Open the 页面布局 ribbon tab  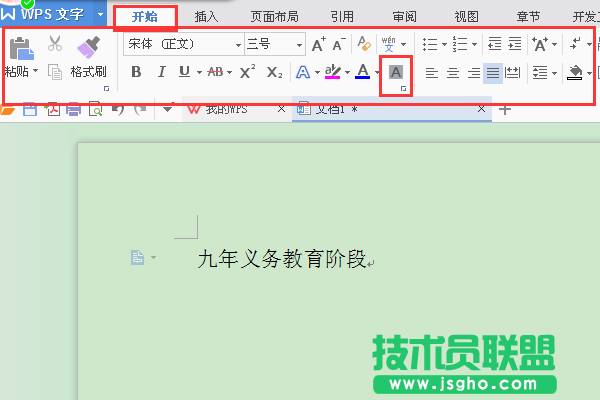[x=274, y=17]
